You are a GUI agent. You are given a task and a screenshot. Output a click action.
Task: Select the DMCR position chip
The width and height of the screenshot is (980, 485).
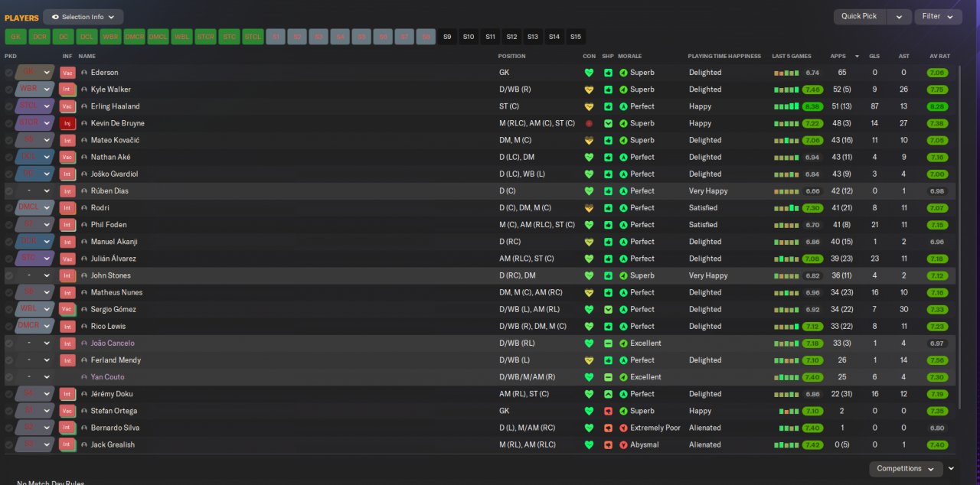(x=134, y=37)
